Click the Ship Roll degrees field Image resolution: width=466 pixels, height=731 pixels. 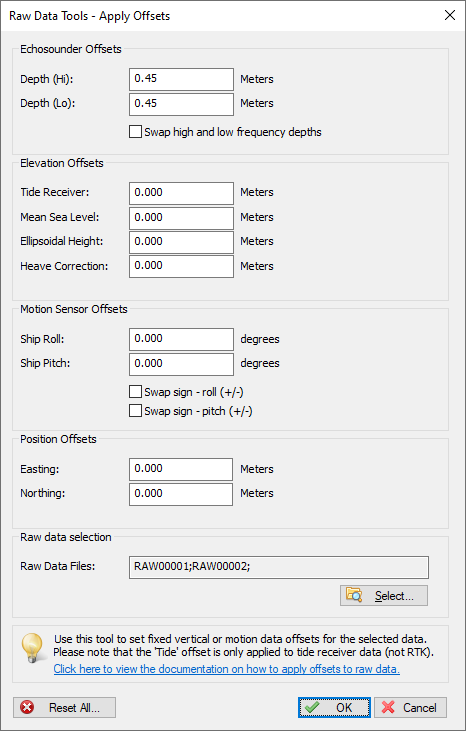pos(181,339)
